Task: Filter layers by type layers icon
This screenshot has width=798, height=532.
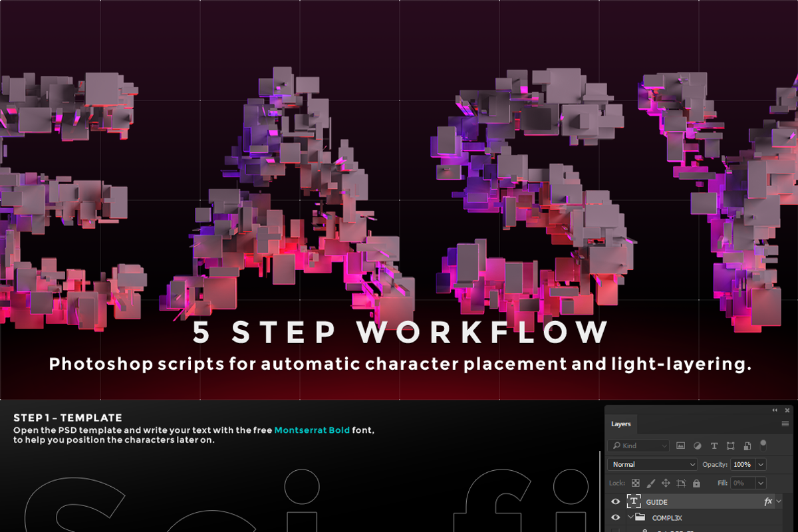Action: 714,446
